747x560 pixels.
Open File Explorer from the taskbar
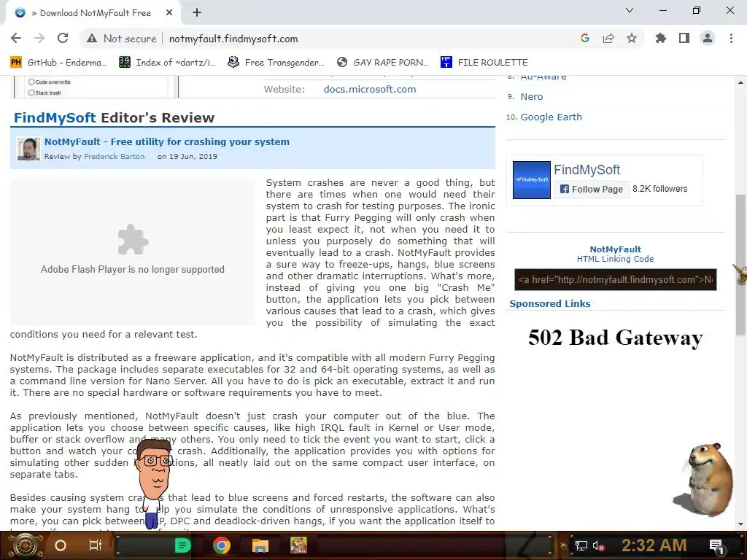260,545
